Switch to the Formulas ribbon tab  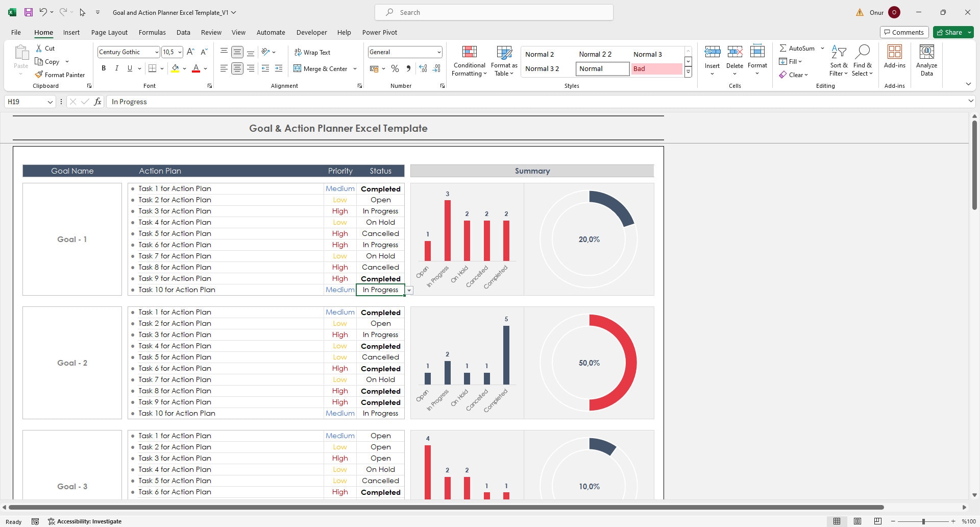152,32
